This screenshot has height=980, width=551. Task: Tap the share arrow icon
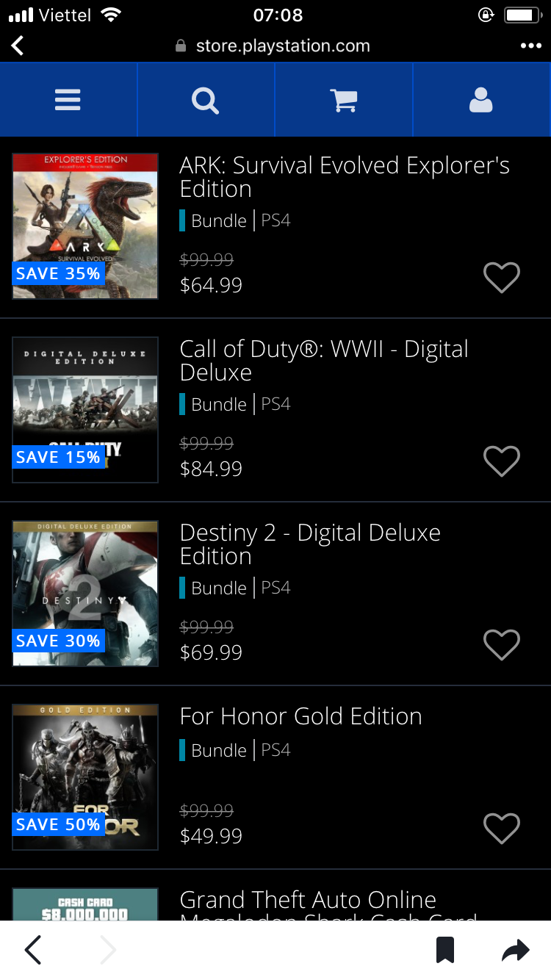(x=516, y=951)
